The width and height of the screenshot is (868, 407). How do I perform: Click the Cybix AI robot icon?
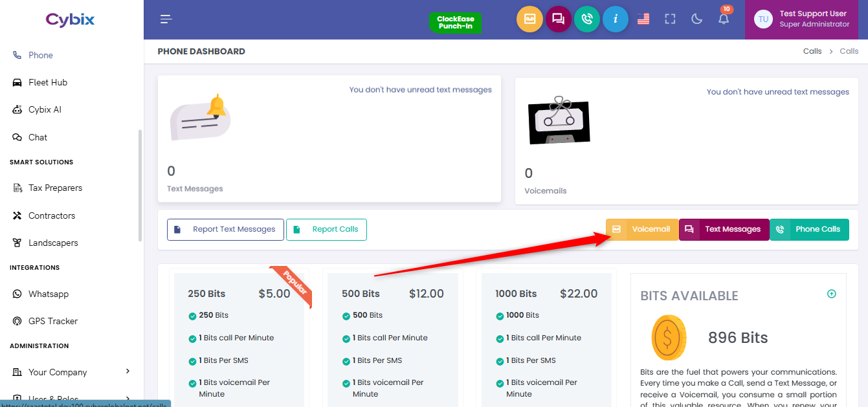[x=17, y=109]
